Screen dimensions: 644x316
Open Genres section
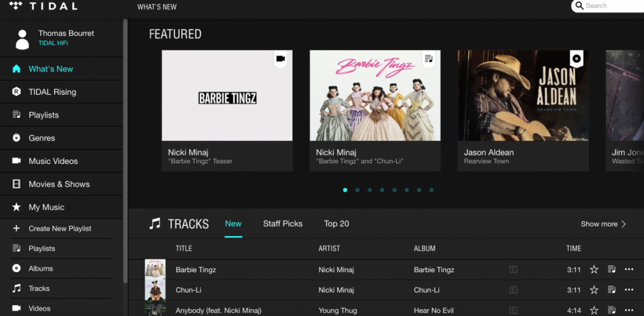click(42, 138)
